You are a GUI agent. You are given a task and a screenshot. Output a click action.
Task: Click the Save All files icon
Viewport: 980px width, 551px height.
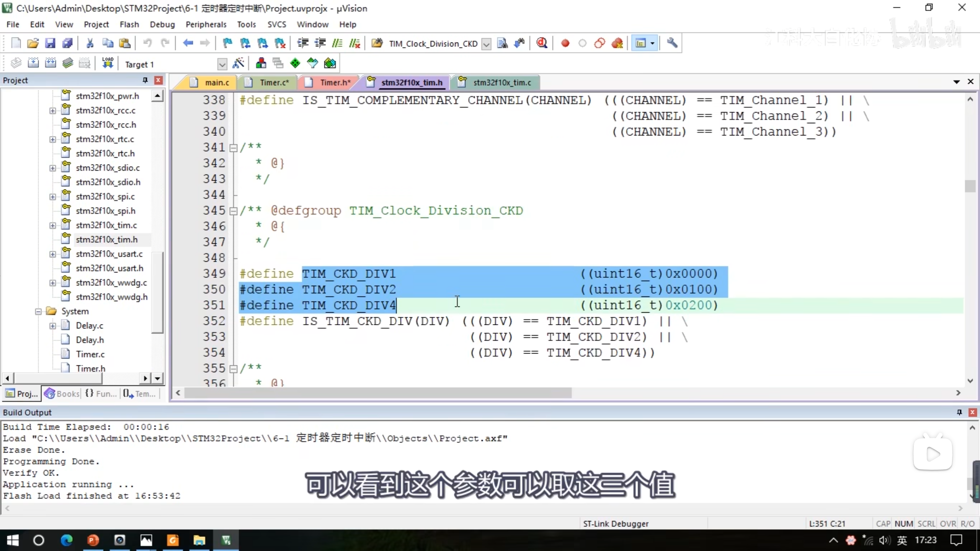tap(67, 43)
